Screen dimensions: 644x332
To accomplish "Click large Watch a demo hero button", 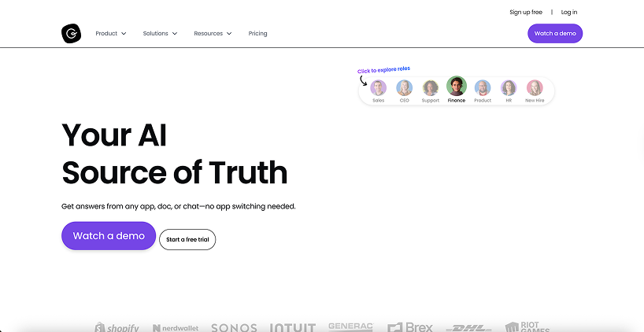I will tap(109, 236).
